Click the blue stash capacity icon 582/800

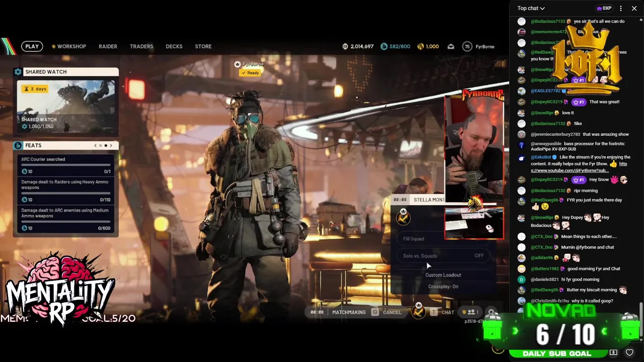pyautogui.click(x=384, y=46)
